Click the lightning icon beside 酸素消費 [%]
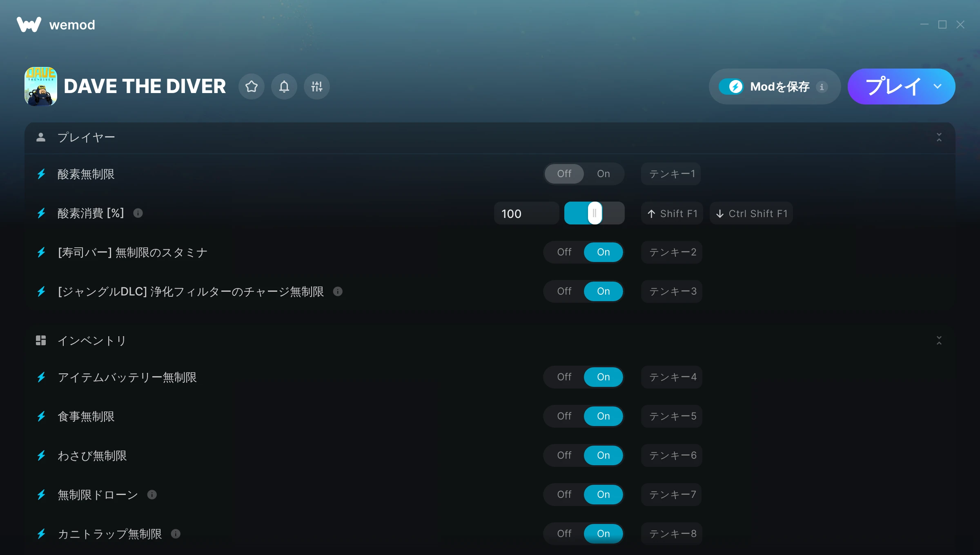Viewport: 980px width, 555px height. [41, 213]
